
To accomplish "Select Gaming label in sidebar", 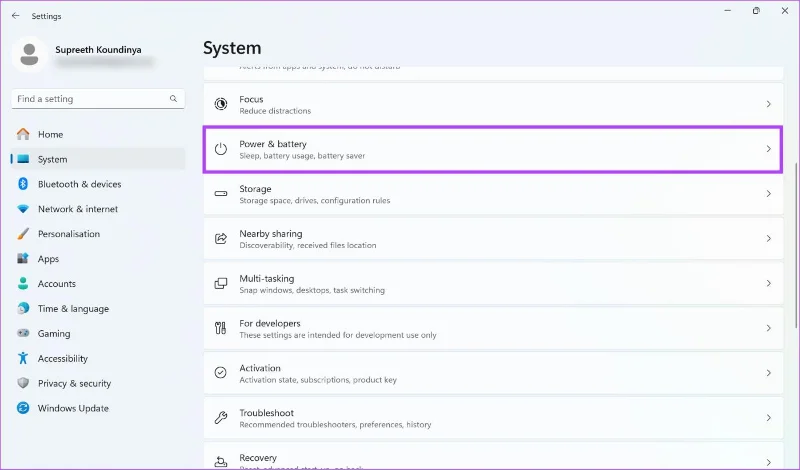I will click(x=54, y=333).
